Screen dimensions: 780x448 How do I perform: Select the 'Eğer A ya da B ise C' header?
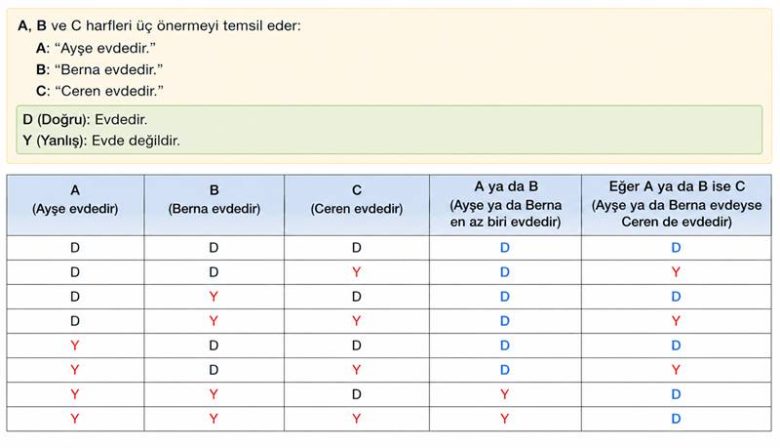pos(677,204)
